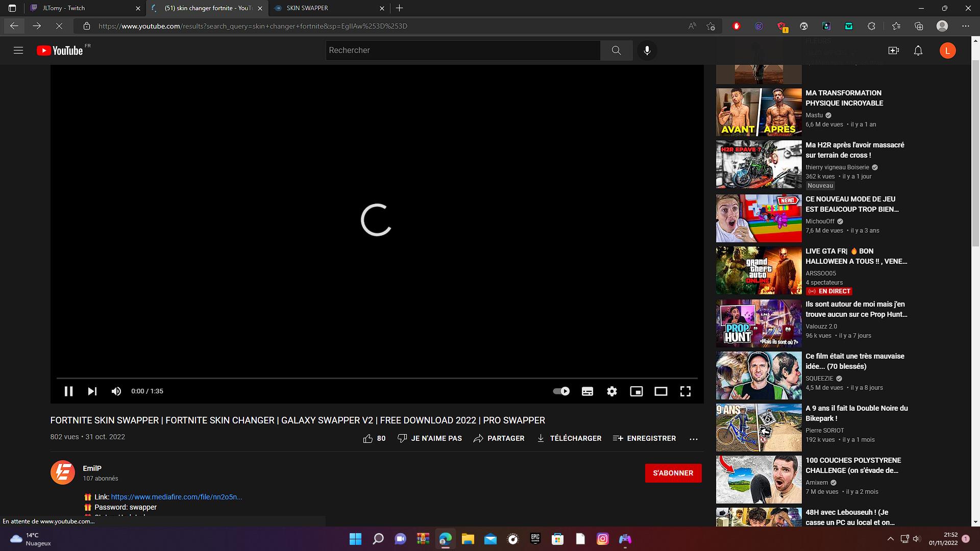Open the create video menu
The height and width of the screenshot is (551, 980).
pos(894,51)
